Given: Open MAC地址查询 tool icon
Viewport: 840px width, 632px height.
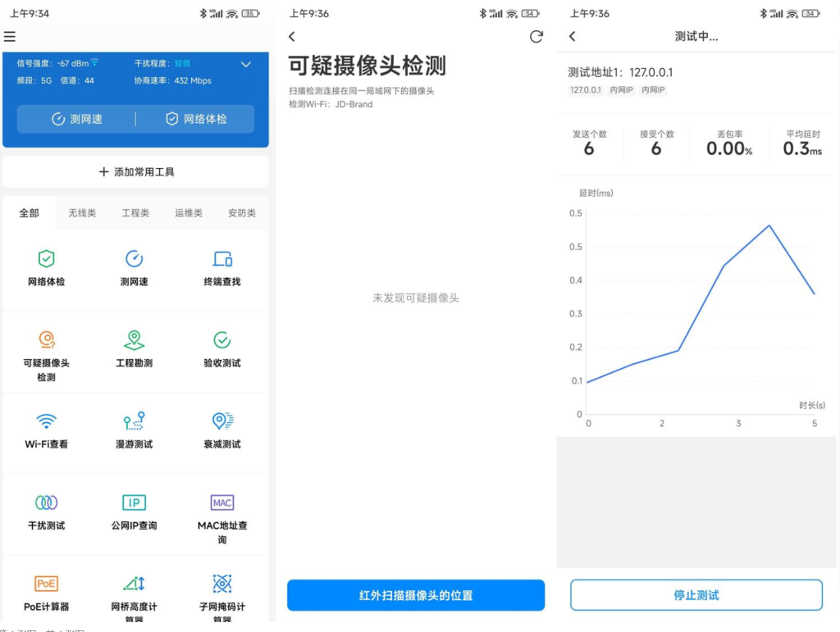Looking at the screenshot, I should pyautogui.click(x=222, y=502).
